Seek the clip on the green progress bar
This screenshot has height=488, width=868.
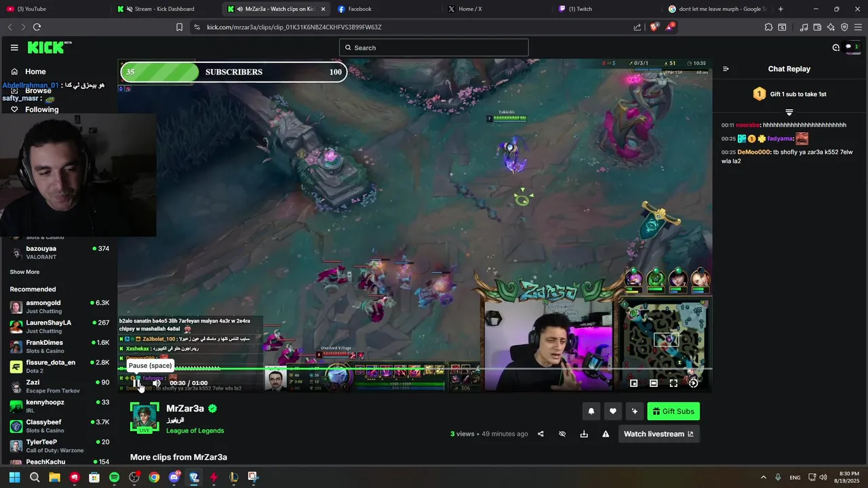414,369
